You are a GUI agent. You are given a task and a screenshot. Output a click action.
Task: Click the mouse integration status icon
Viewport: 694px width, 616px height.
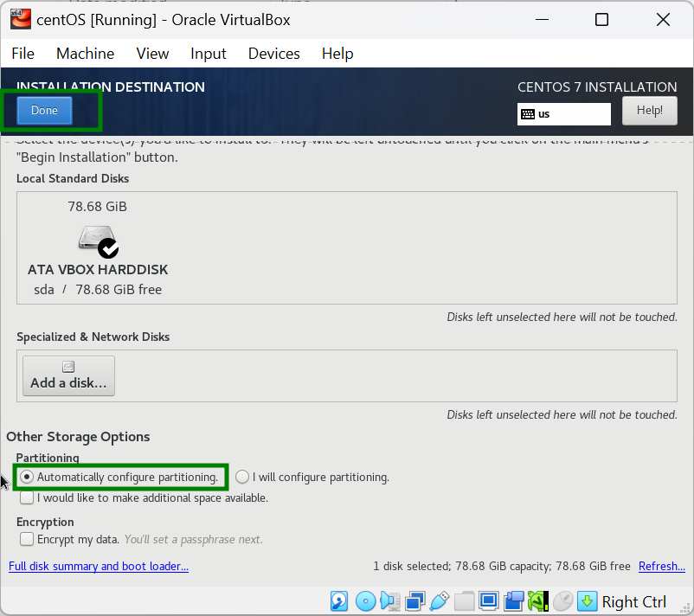562,601
